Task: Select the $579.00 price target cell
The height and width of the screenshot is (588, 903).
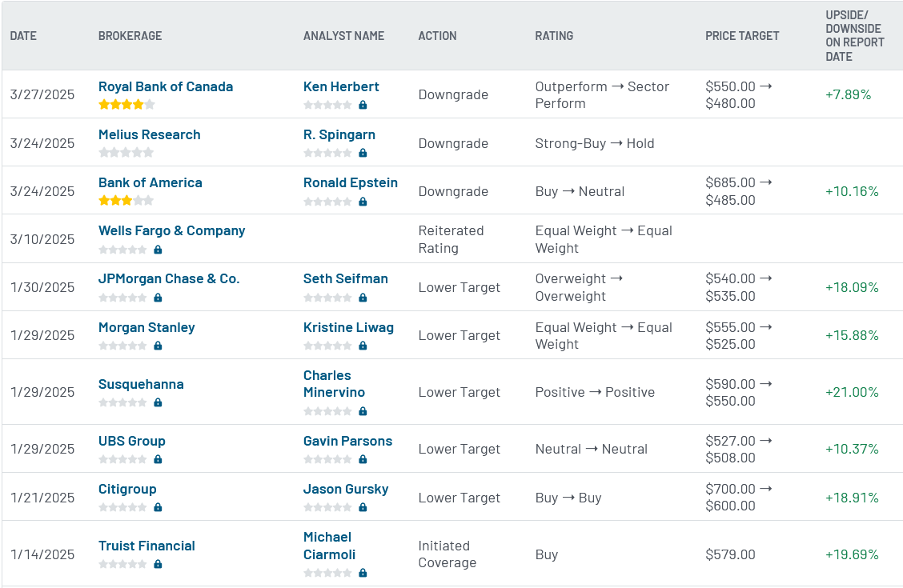Action: [730, 554]
